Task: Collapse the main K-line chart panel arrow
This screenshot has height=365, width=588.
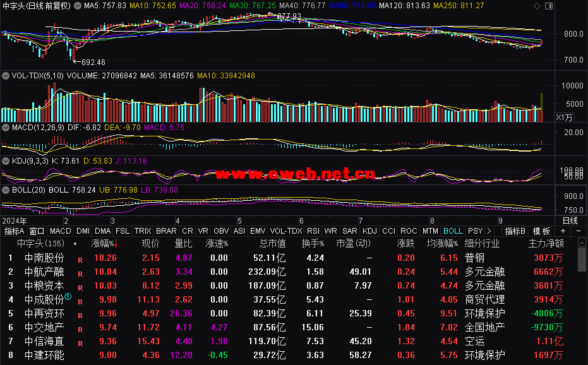Action: (78, 6)
